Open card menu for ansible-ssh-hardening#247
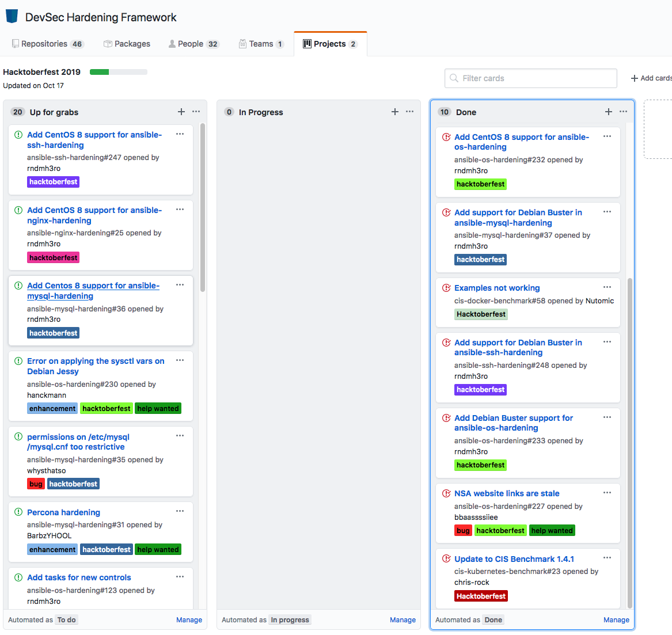Image resolution: width=672 pixels, height=635 pixels. point(180,134)
